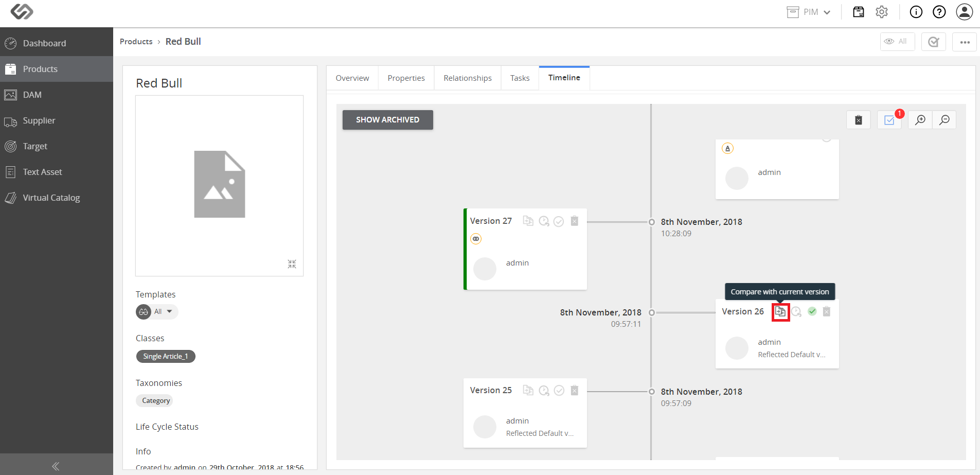The width and height of the screenshot is (980, 475).
Task: Open the user profile icon
Action: pyautogui.click(x=965, y=12)
